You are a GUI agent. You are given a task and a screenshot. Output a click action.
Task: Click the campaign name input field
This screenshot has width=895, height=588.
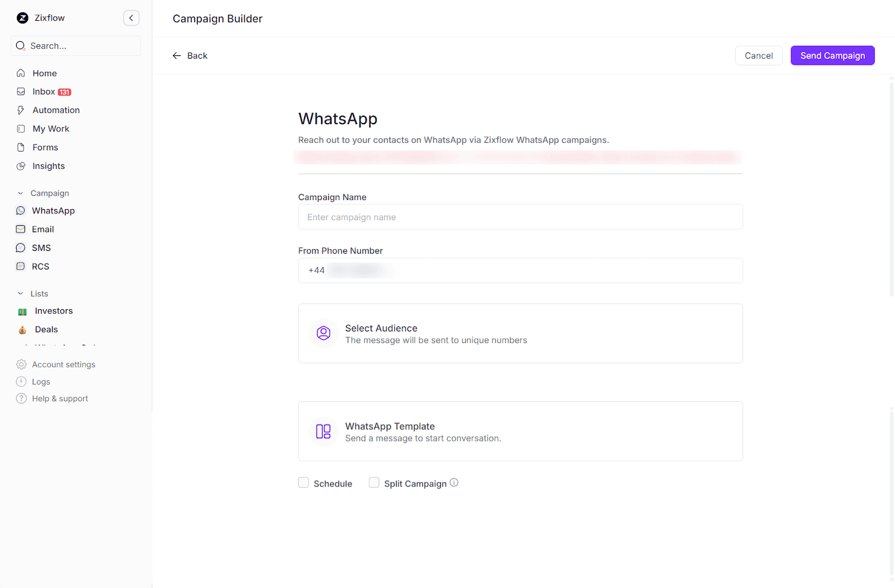tap(520, 217)
